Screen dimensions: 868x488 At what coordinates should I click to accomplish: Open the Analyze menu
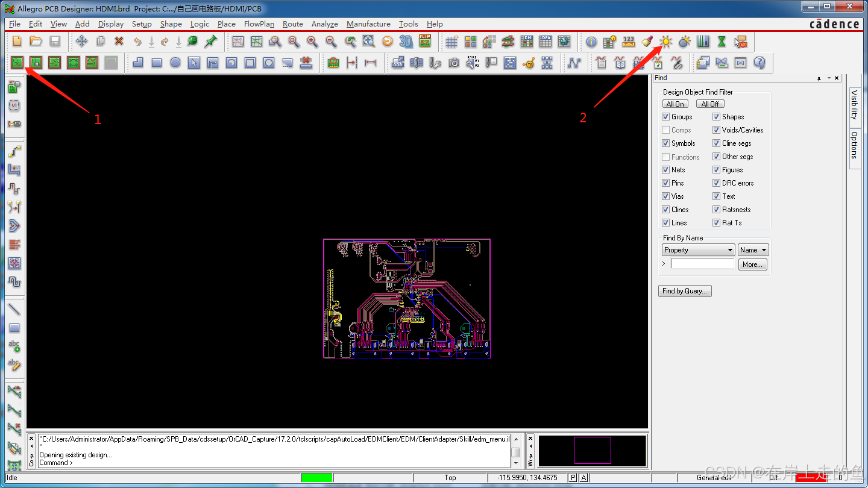click(x=324, y=24)
